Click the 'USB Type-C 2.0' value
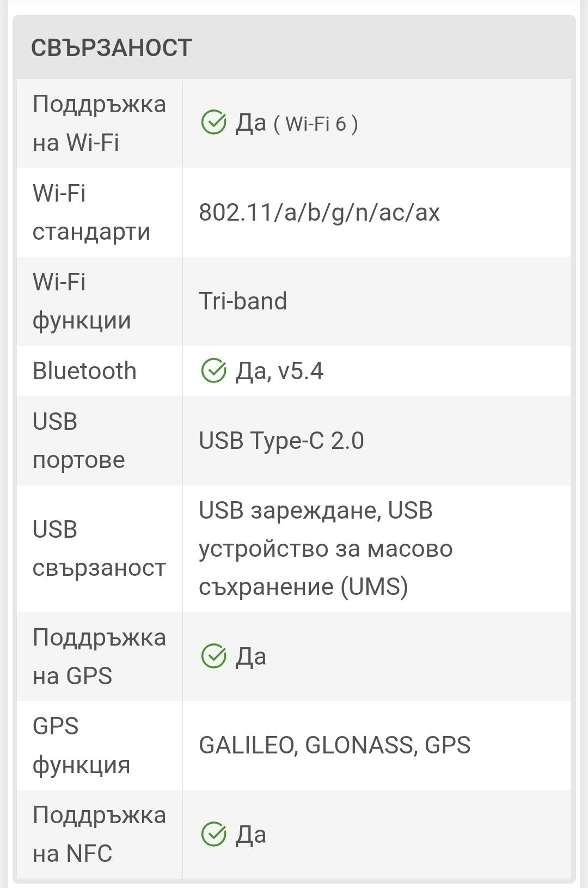The image size is (588, 888). coord(281,441)
